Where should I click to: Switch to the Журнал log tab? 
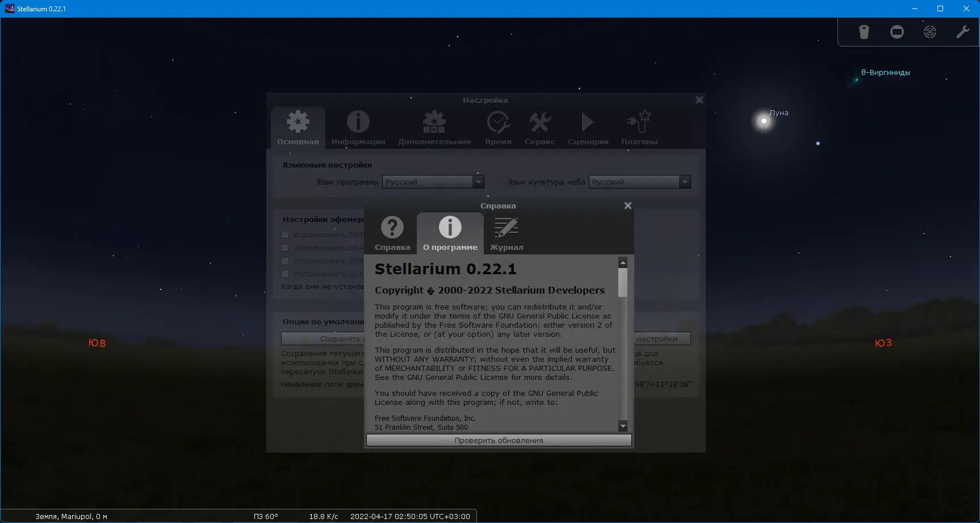(x=506, y=233)
